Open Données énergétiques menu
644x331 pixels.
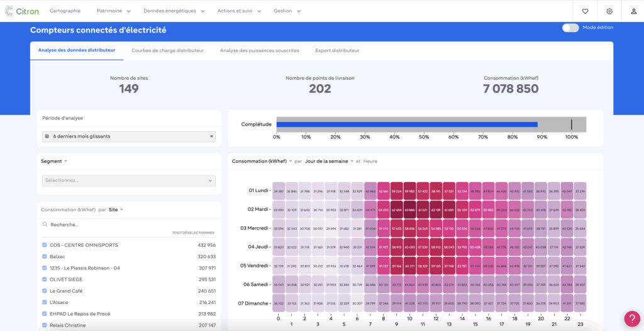(173, 11)
